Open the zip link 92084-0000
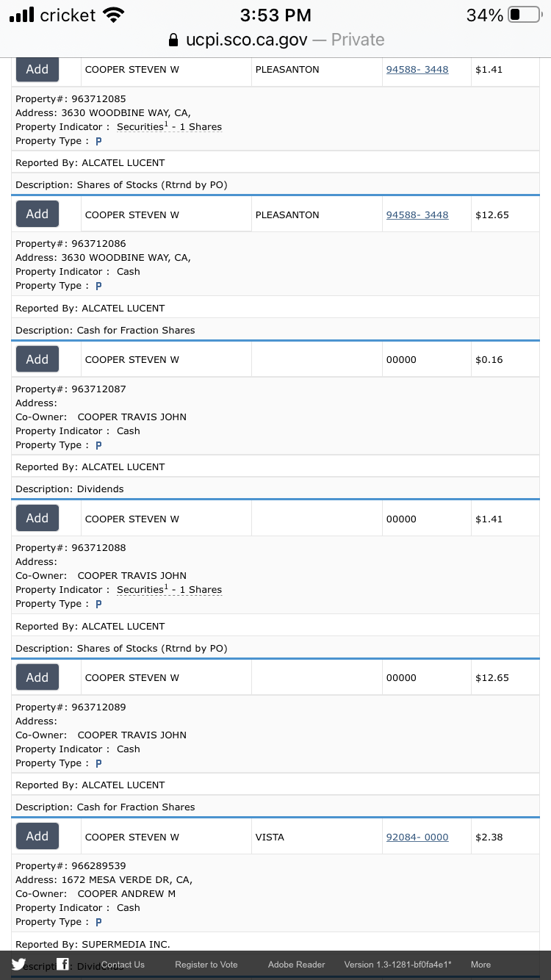551x980 pixels. pyautogui.click(x=417, y=837)
